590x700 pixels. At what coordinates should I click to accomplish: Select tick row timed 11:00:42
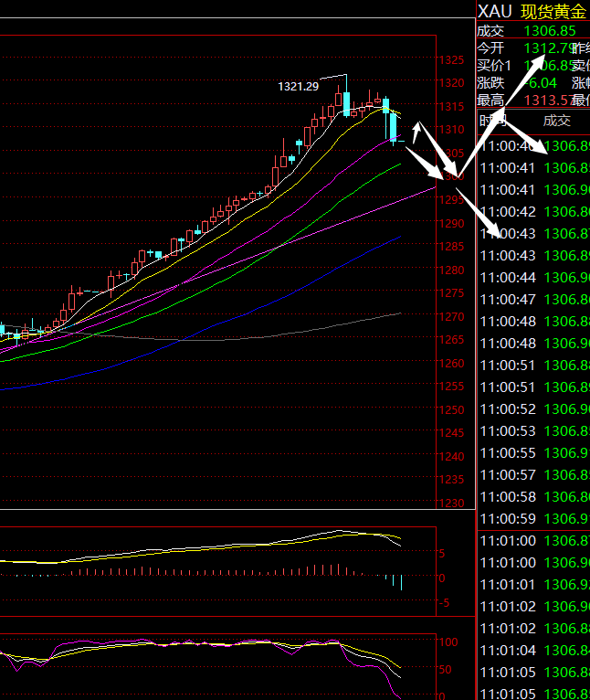coord(533,212)
